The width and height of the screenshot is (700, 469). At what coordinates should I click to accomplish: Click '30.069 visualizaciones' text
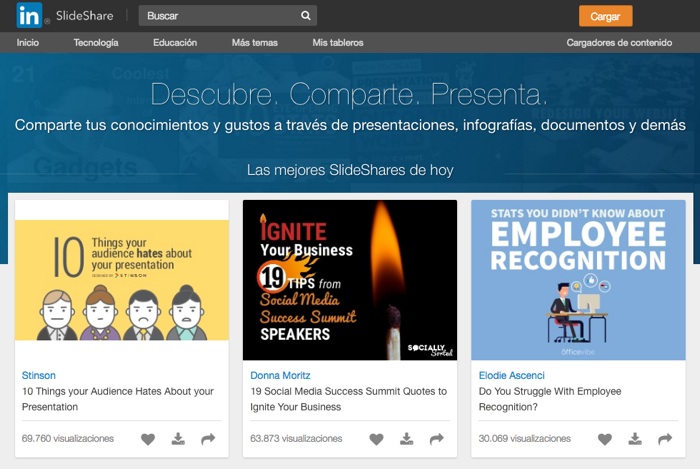[x=525, y=438]
